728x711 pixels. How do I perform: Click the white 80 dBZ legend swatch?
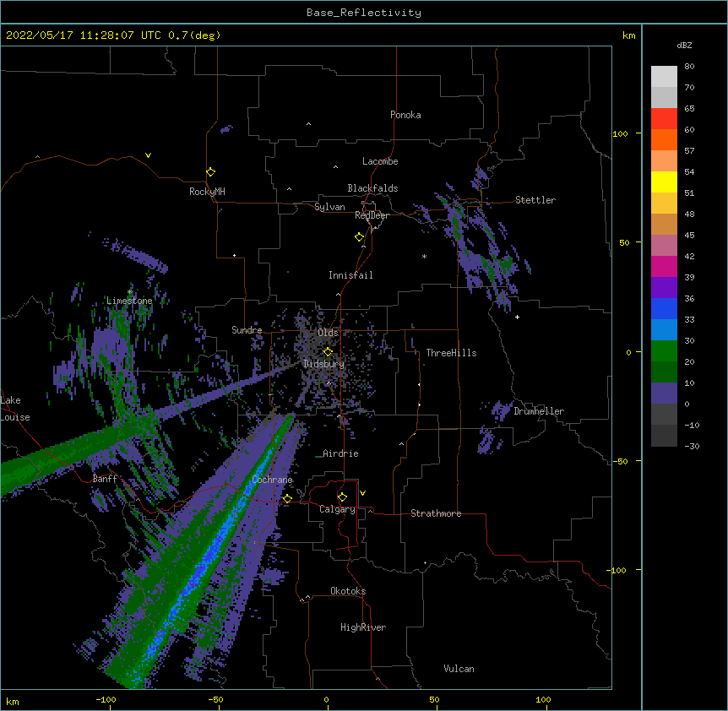664,77
